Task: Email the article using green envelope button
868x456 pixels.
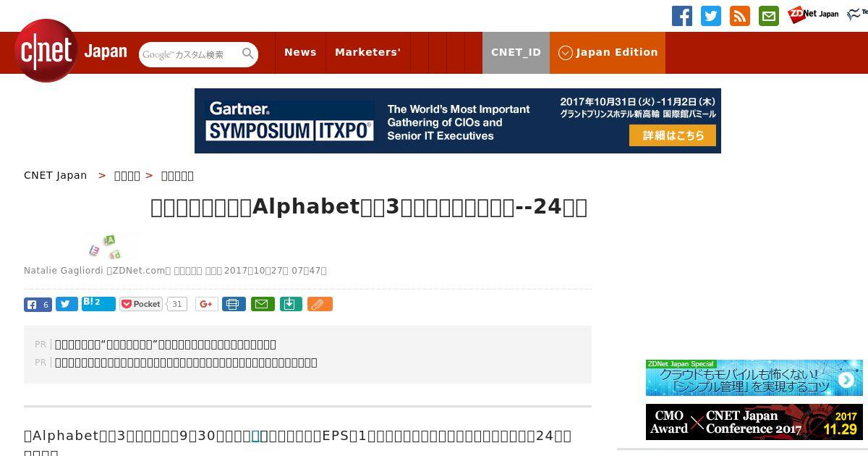Action: click(263, 305)
